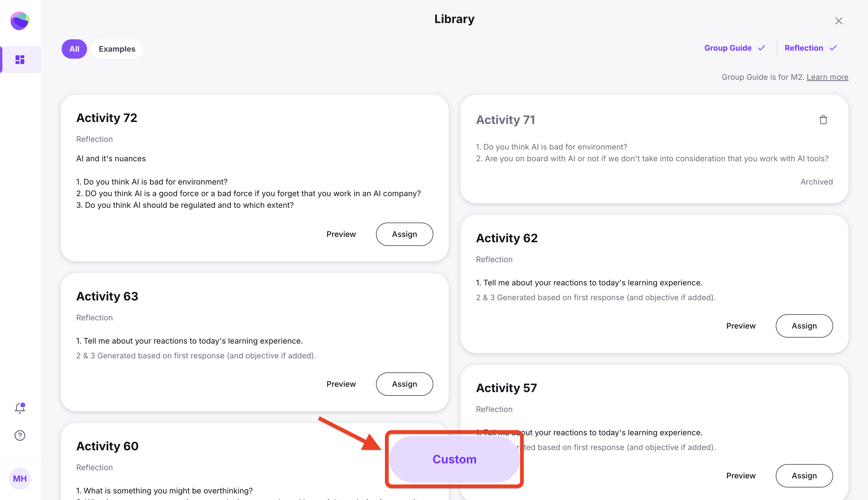Open the MH profile avatar

tap(20, 478)
